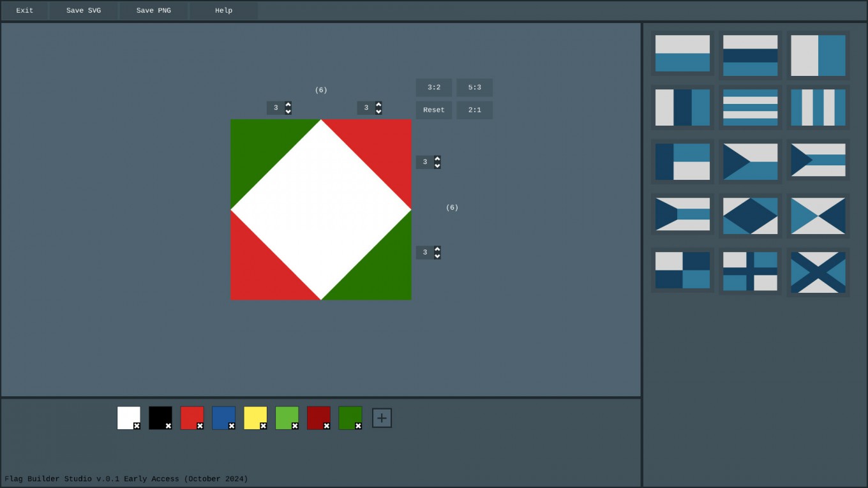Select the offset cross flag template
Viewport: 868px width, 488px height.
(x=750, y=270)
